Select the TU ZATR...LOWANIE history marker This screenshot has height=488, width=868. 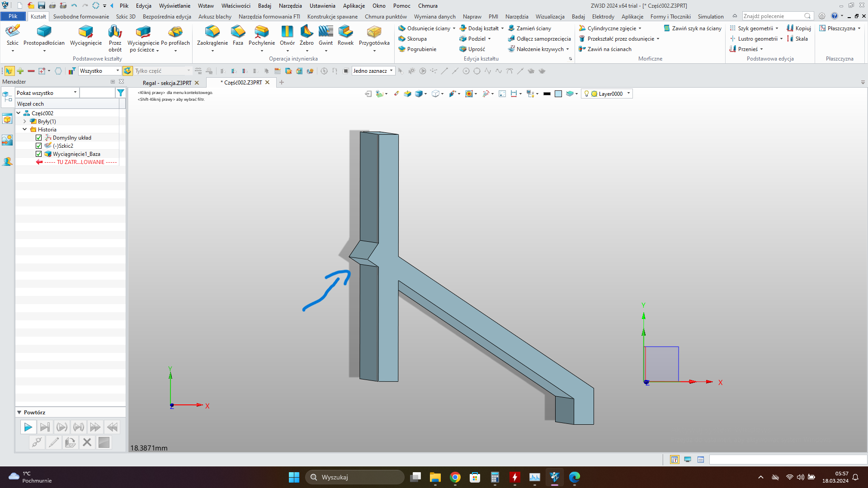click(76, 162)
